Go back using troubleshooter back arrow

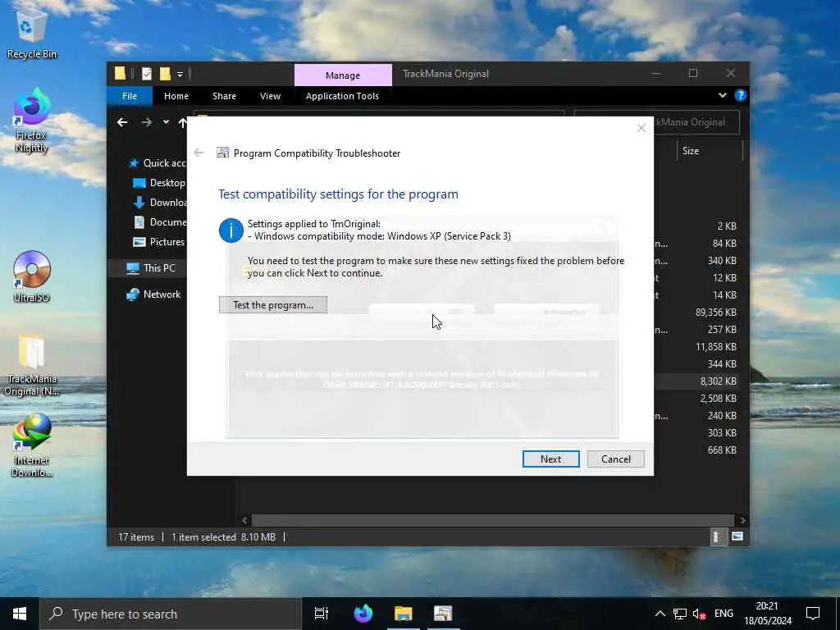199,153
